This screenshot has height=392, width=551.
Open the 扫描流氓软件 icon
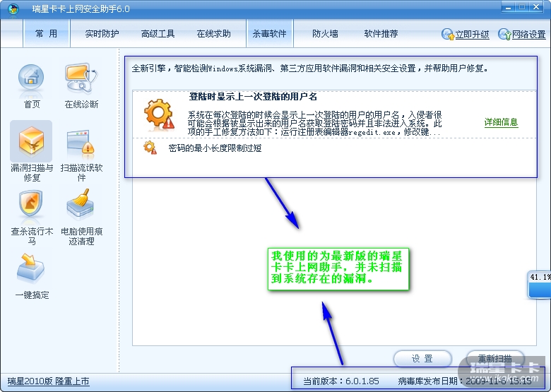point(81,144)
